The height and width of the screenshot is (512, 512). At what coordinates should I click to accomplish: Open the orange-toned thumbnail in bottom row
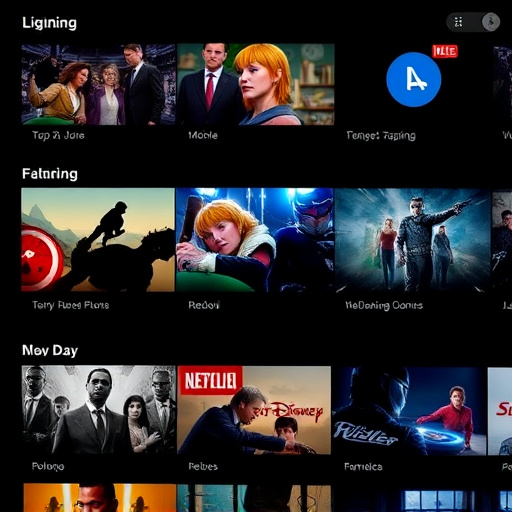100,498
